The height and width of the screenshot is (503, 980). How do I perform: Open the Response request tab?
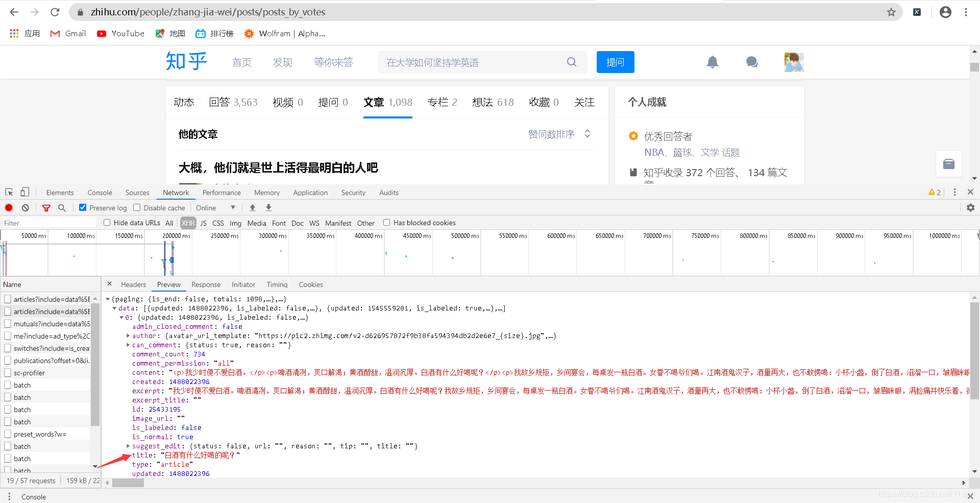(206, 284)
